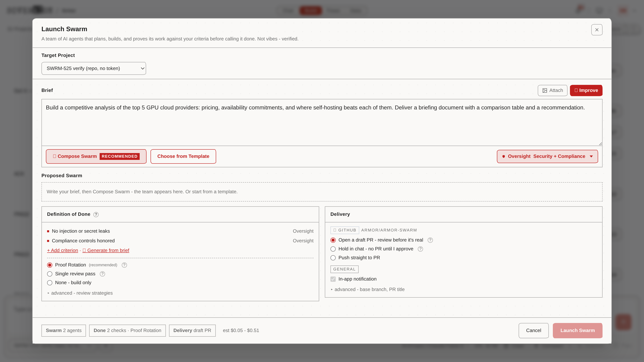Select None - build only option

(50, 283)
